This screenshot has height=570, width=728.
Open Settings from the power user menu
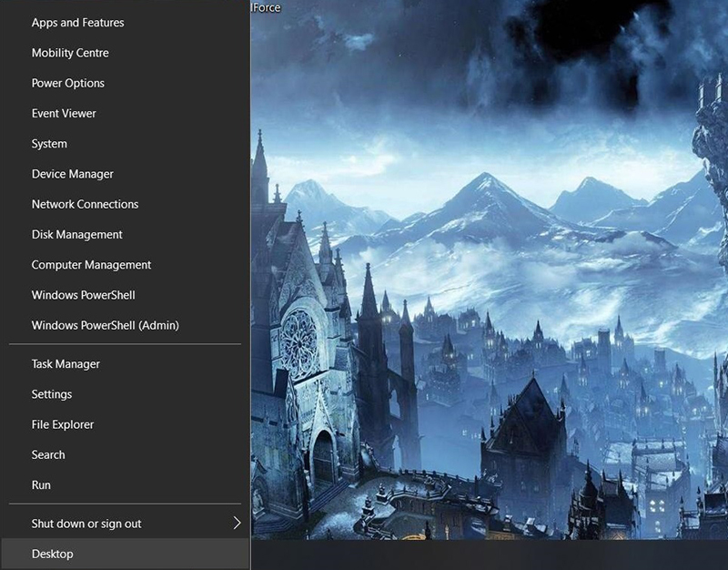pos(51,394)
